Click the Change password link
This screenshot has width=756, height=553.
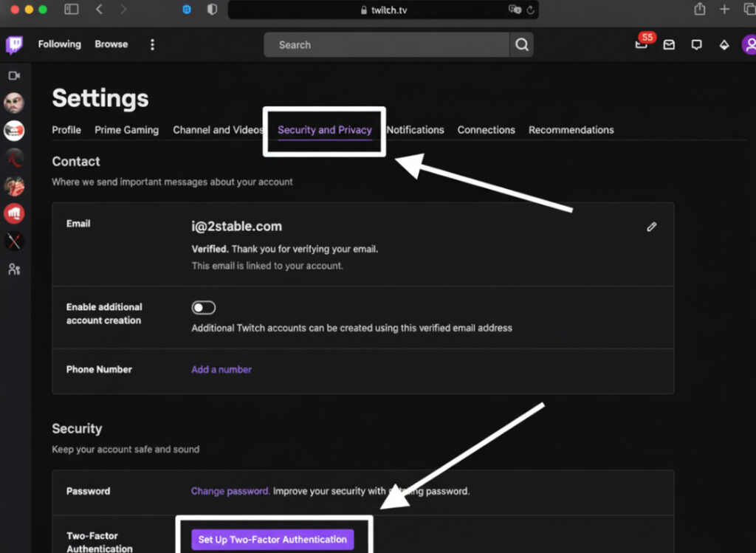click(230, 491)
